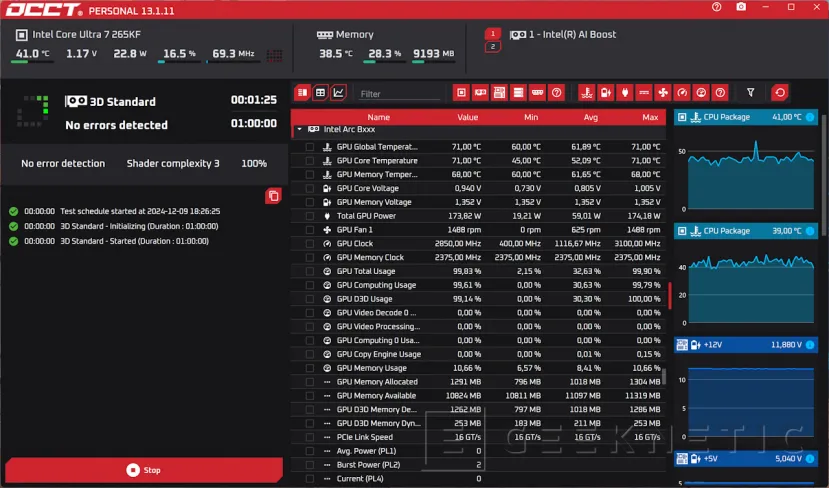This screenshot has width=829, height=488.
Task: Open the help icon in title bar
Action: [716, 7]
